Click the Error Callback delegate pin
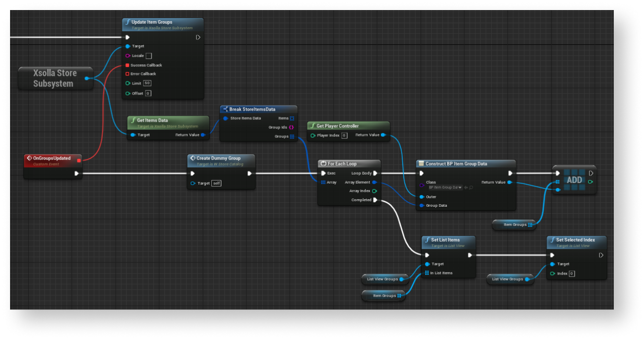This screenshot has height=340, width=644. click(127, 74)
